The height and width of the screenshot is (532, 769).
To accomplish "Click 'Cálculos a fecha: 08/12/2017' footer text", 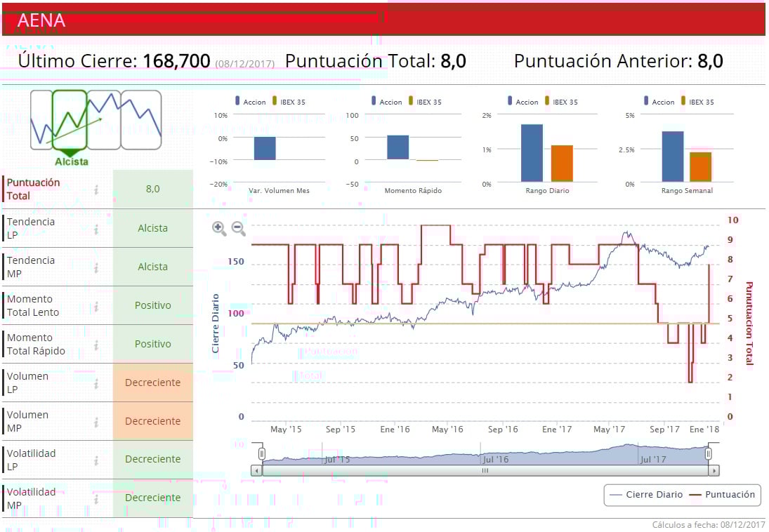I will tap(709, 525).
